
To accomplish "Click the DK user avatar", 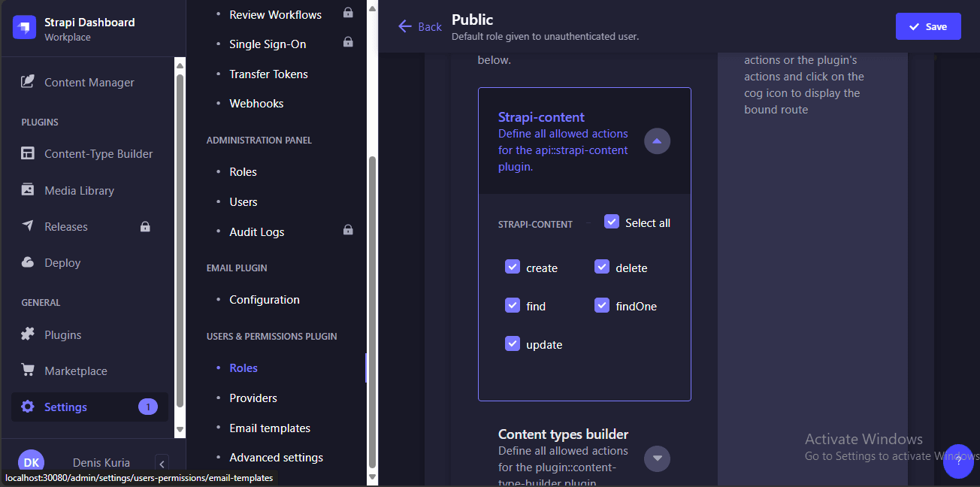I will coord(31,462).
